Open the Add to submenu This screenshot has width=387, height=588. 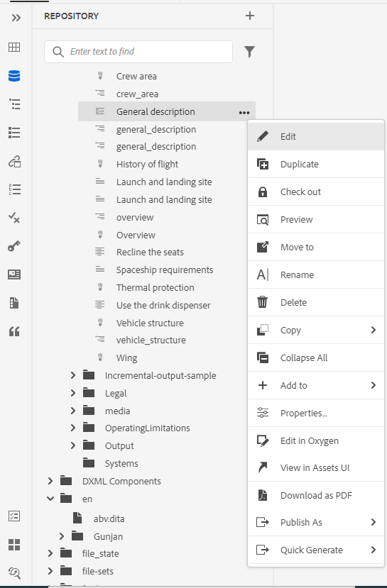click(316, 386)
